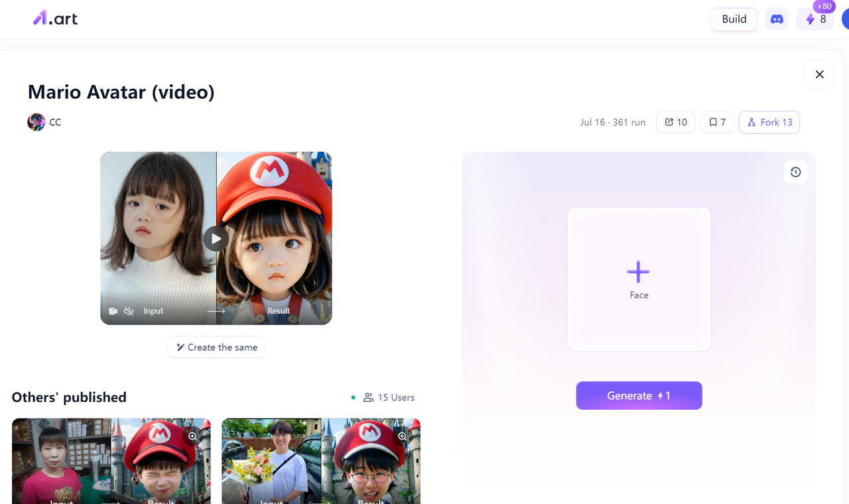Image resolution: width=849 pixels, height=504 pixels.
Task: Unmute the preview video sound
Action: point(129,311)
